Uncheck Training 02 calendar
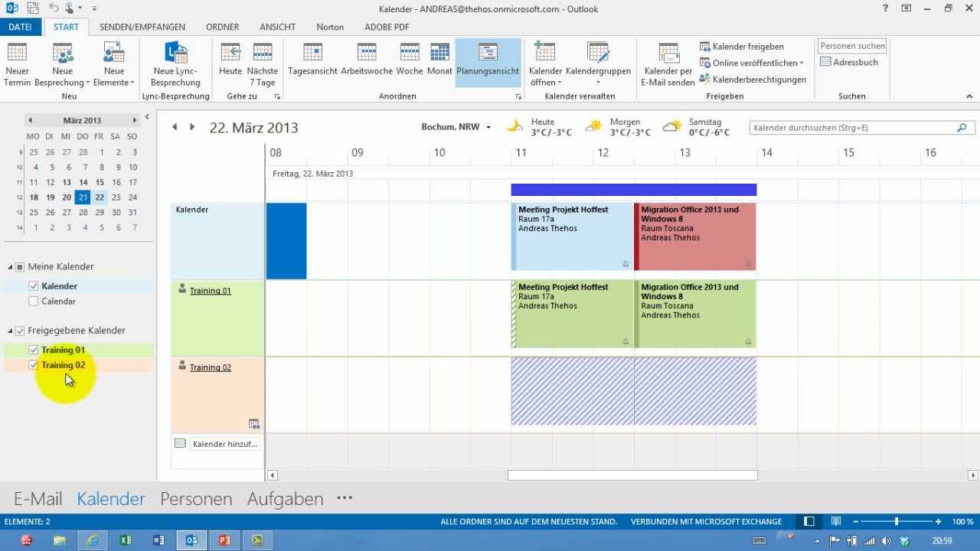 33,365
